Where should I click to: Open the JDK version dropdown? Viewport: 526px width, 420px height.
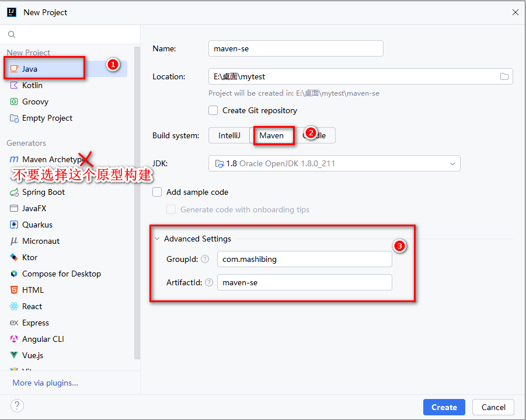tap(334, 163)
